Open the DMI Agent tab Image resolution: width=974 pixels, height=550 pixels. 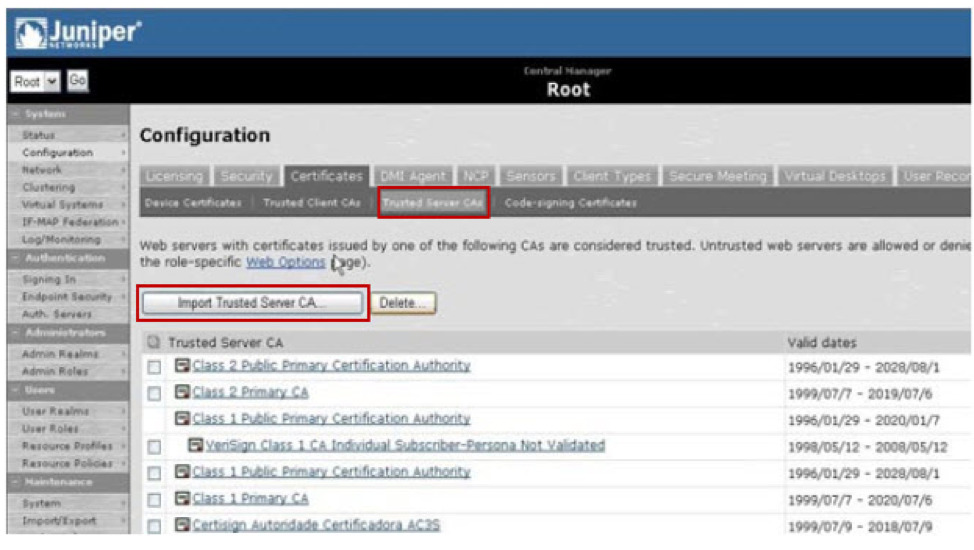pyautogui.click(x=412, y=176)
